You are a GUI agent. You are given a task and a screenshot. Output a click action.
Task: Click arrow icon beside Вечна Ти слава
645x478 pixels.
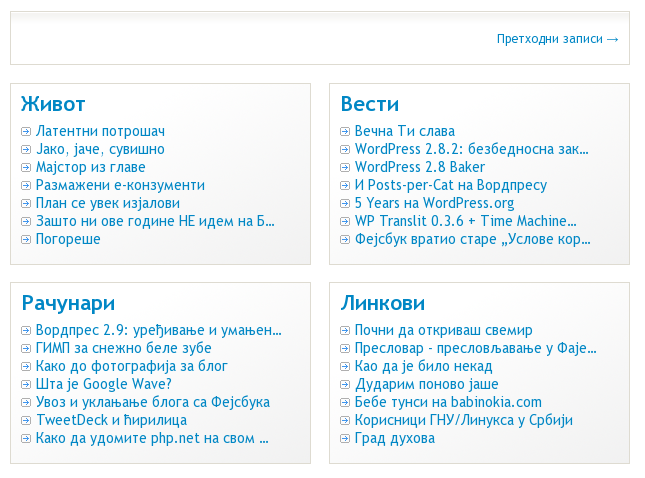[x=345, y=132]
